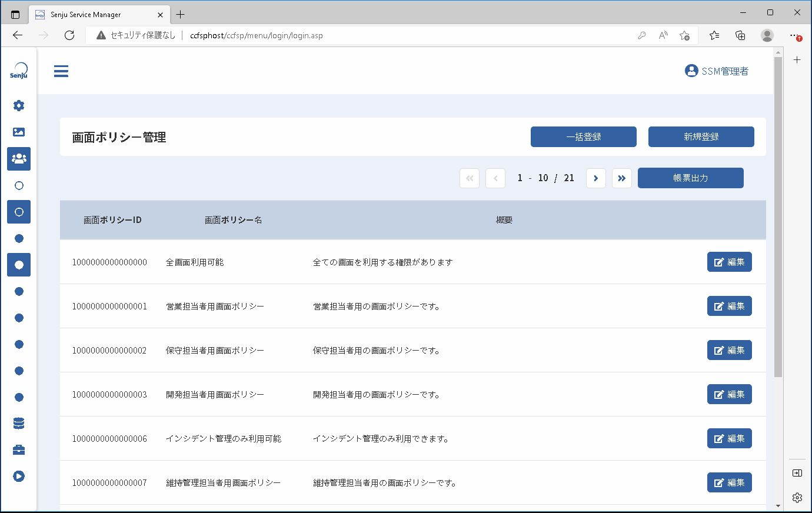
Task: Click the unhighlighted hollow circle sidebar icon
Action: tap(19, 185)
